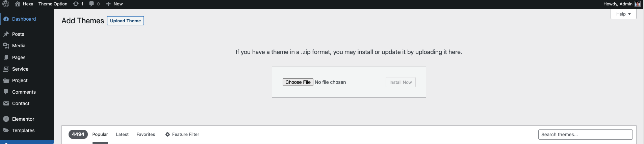The width and height of the screenshot is (644, 144).
Task: Click the WordPress logo icon
Action: (x=6, y=4)
